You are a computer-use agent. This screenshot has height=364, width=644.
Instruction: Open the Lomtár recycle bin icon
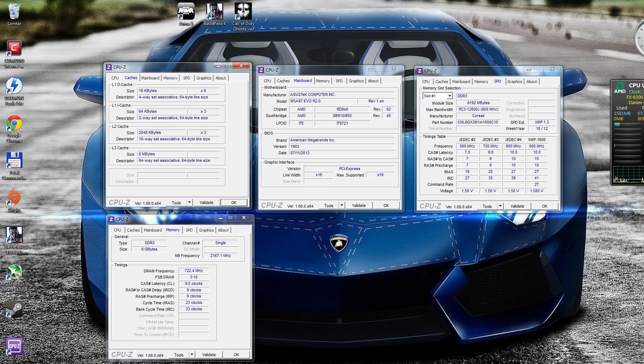point(14,14)
